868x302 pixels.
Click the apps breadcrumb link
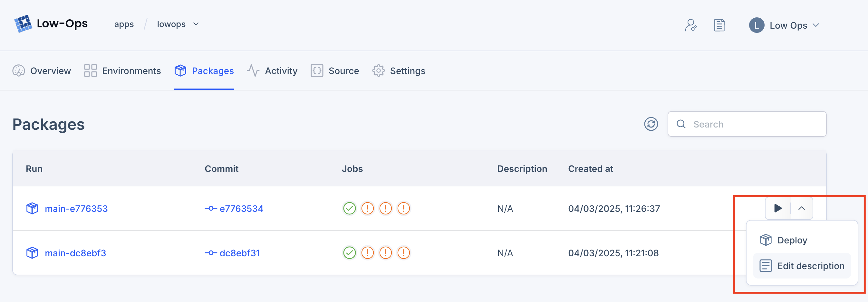click(x=124, y=24)
